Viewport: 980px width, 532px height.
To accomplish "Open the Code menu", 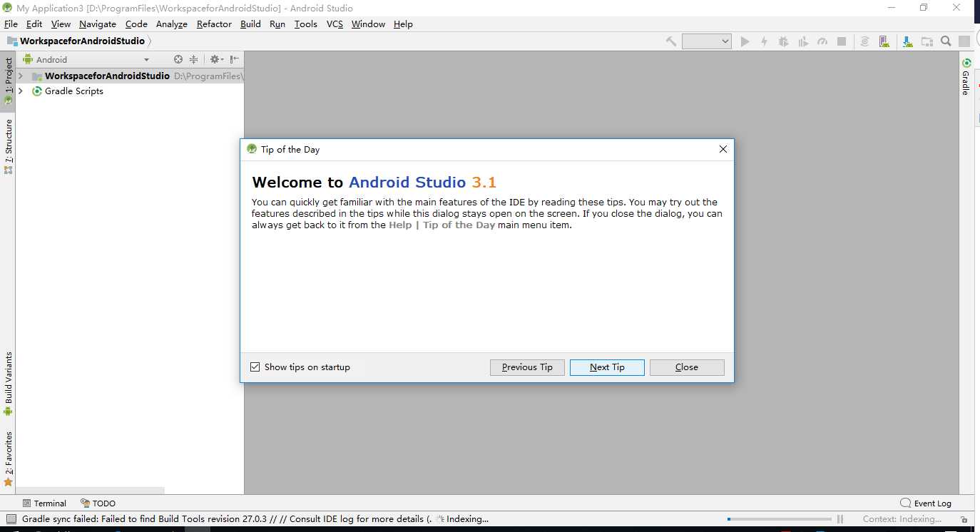I will pos(136,24).
